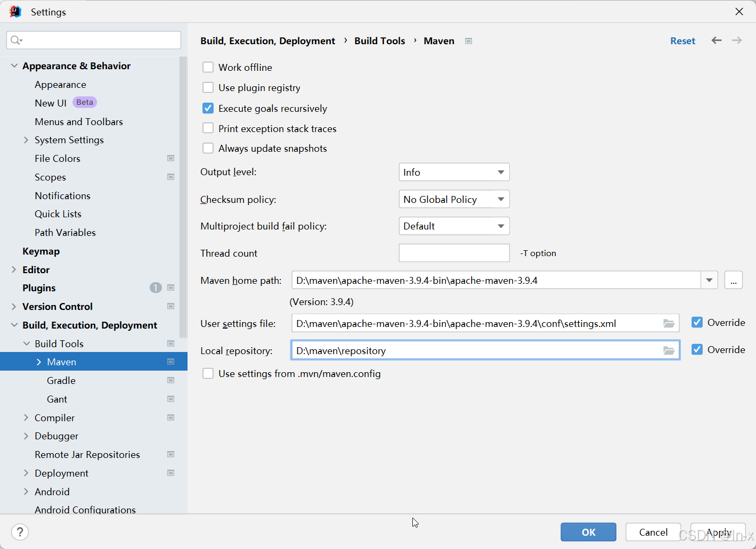Click the project-level icon beside Maven breadcrumb
The height and width of the screenshot is (549, 756).
pos(468,41)
